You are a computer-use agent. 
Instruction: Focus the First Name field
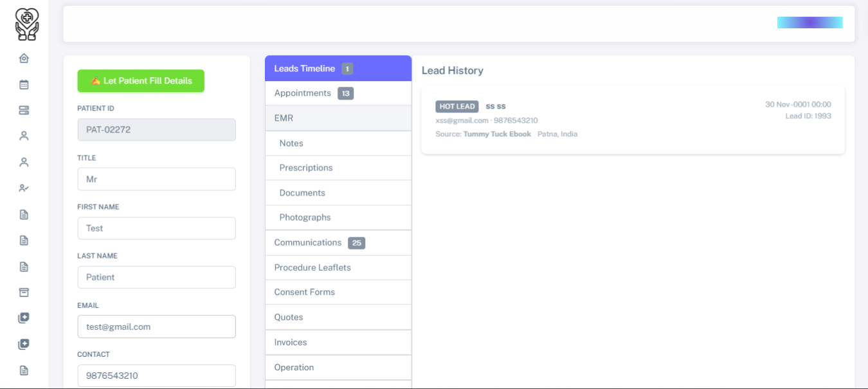(156, 228)
